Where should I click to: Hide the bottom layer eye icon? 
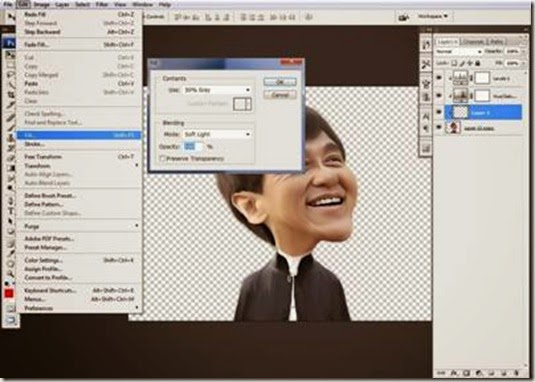[438, 127]
